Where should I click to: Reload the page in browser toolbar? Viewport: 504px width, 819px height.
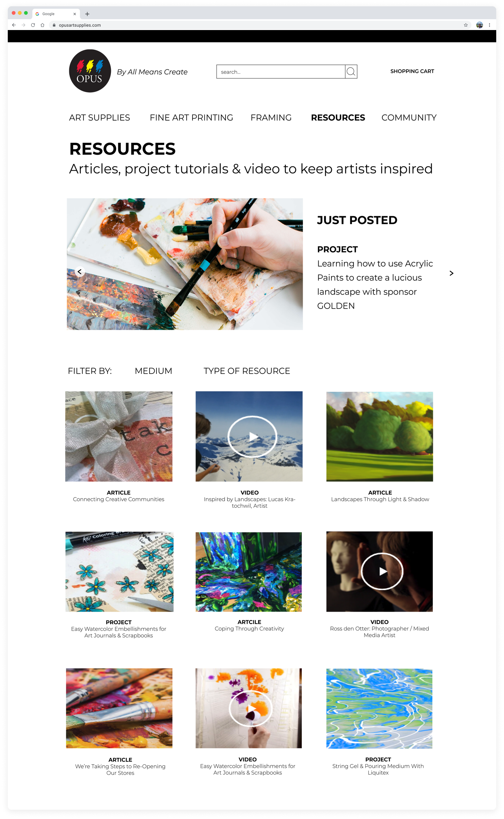(33, 25)
